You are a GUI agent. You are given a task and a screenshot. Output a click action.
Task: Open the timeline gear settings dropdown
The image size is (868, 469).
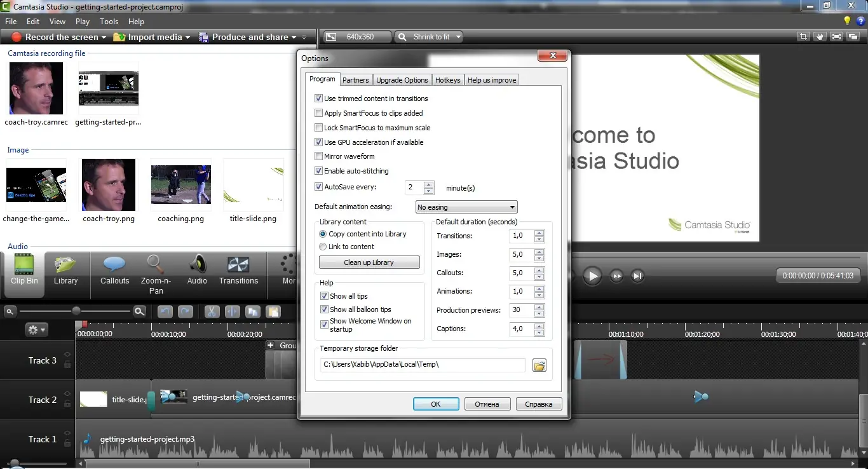[x=36, y=330]
